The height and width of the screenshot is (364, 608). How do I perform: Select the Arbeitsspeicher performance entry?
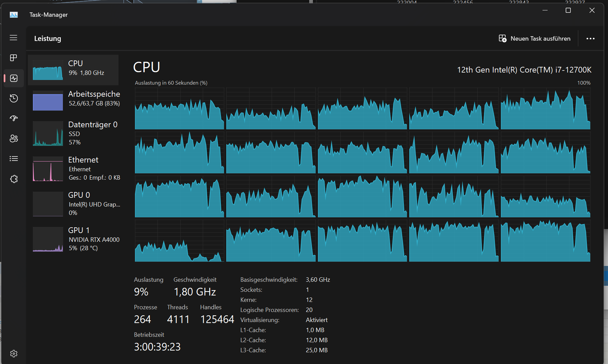[x=73, y=100]
